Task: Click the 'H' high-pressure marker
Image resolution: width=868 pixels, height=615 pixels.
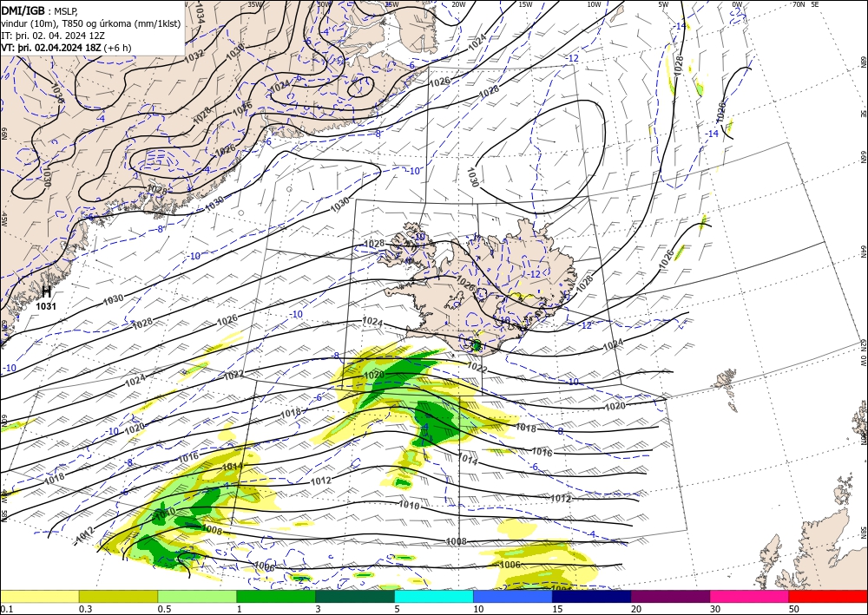Action: (47, 292)
